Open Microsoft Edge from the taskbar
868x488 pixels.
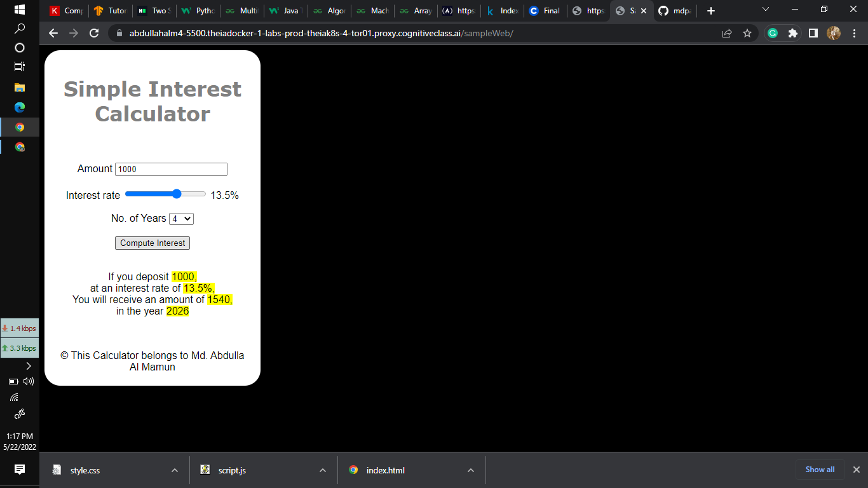coord(19,107)
